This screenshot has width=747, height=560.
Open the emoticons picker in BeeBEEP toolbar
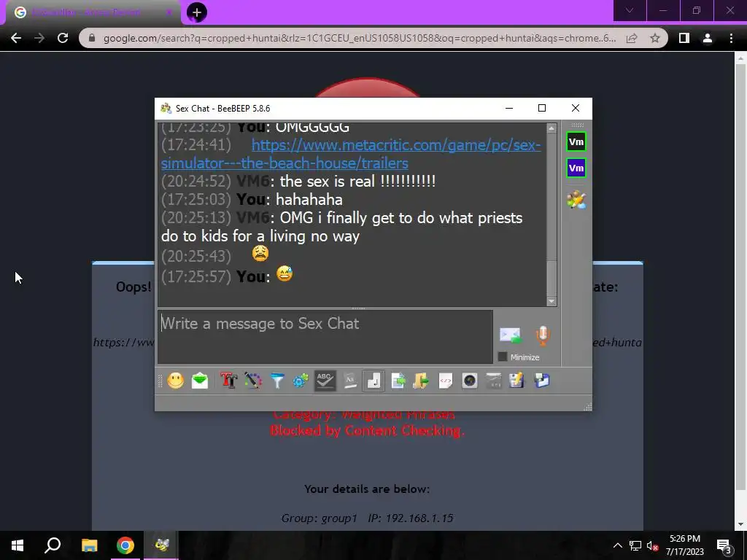click(175, 381)
